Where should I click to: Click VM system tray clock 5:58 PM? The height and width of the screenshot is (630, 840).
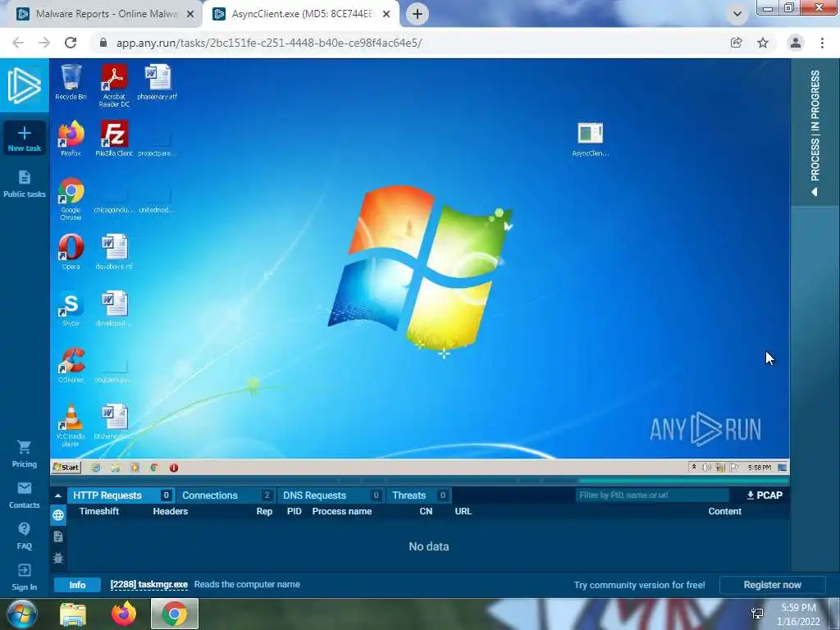759,468
